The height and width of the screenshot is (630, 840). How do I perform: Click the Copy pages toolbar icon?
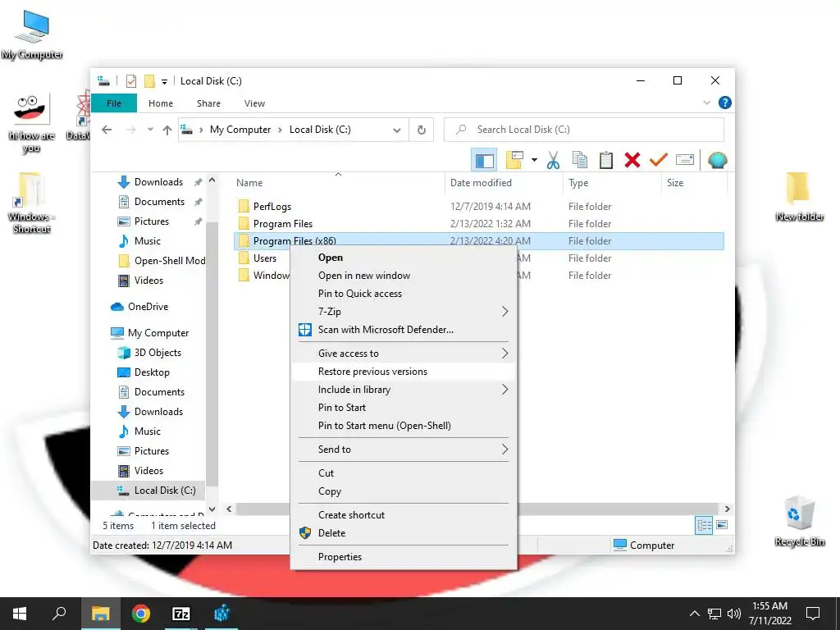pyautogui.click(x=579, y=160)
